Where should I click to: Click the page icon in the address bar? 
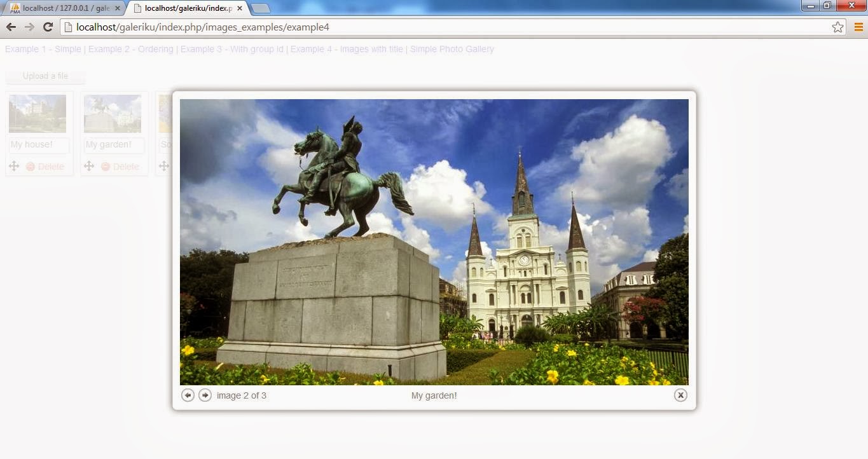[68, 27]
